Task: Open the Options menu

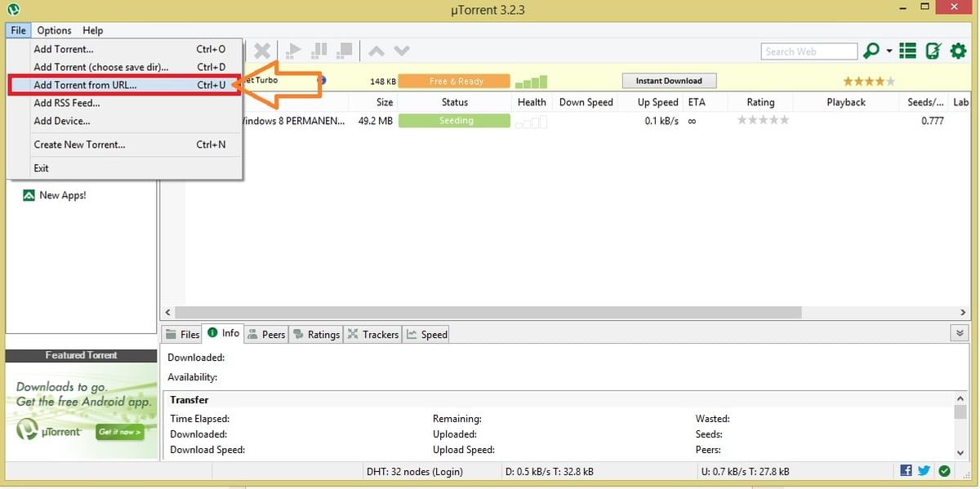Action: (54, 30)
